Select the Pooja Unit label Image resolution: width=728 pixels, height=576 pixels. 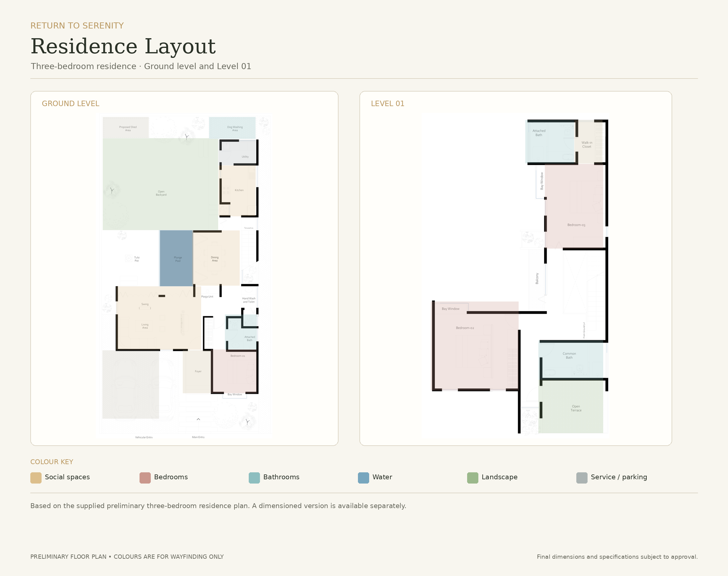click(207, 297)
